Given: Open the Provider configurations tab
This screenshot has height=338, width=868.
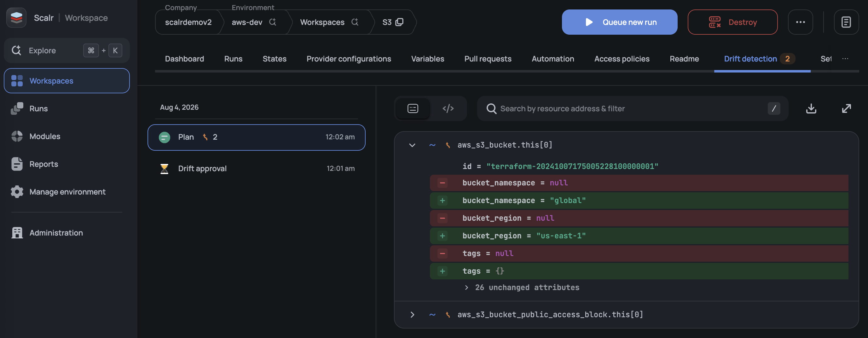Looking at the screenshot, I should [x=349, y=59].
